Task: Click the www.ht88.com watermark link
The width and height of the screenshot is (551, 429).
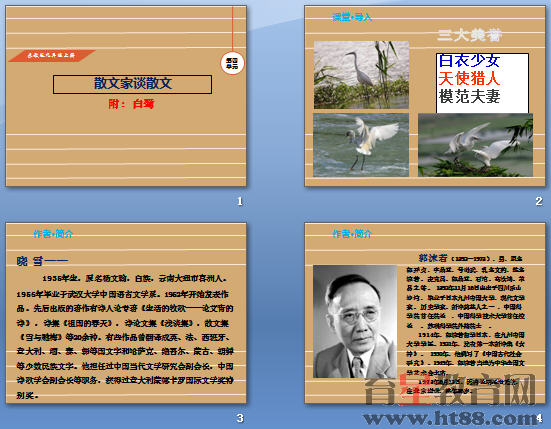Action: pyautogui.click(x=450, y=419)
